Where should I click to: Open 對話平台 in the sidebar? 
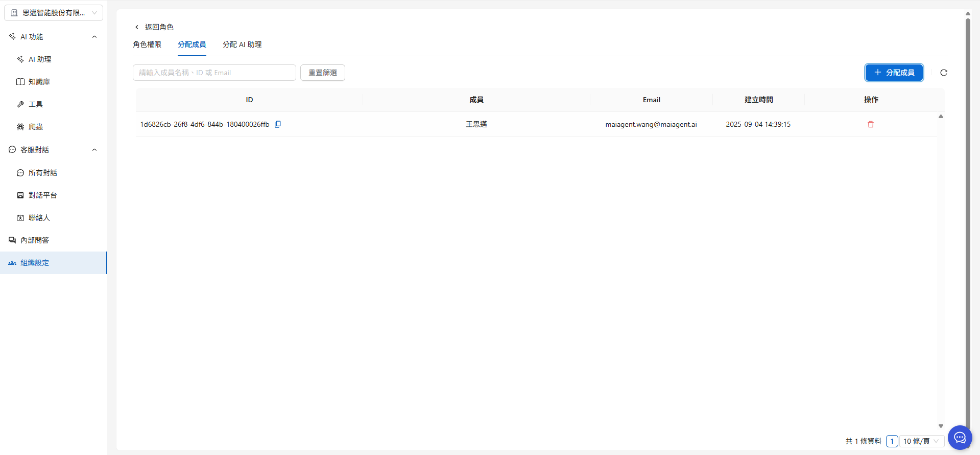click(42, 195)
